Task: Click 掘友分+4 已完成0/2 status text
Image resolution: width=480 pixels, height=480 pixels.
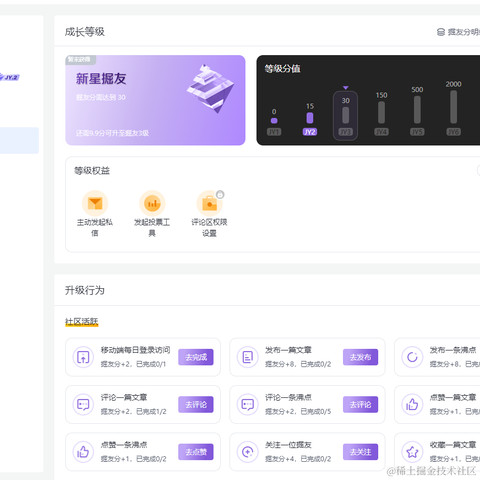Action: click(298, 459)
